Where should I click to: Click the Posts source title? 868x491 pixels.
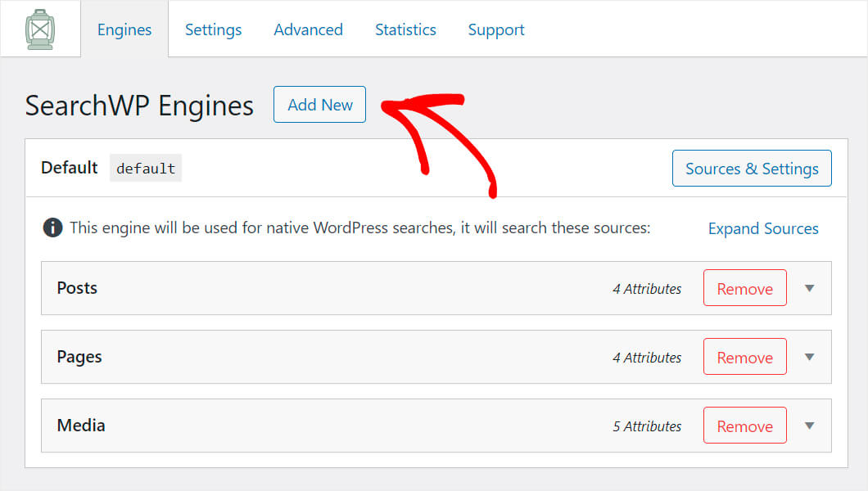click(x=77, y=288)
